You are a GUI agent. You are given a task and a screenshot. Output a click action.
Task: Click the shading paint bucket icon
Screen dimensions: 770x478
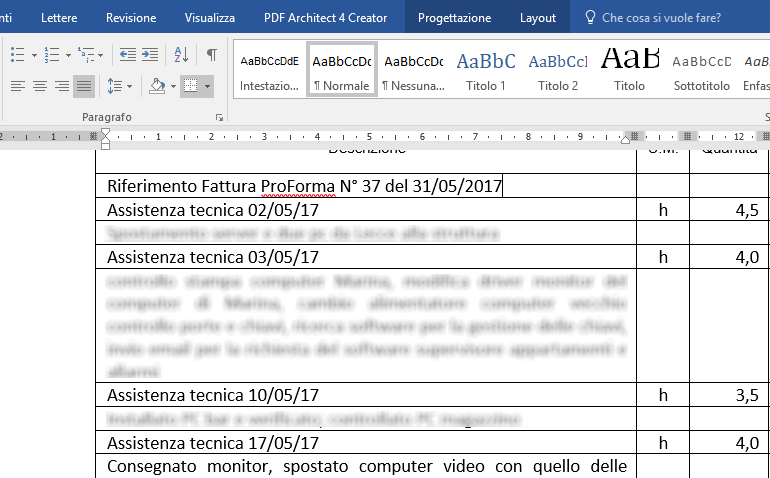156,86
